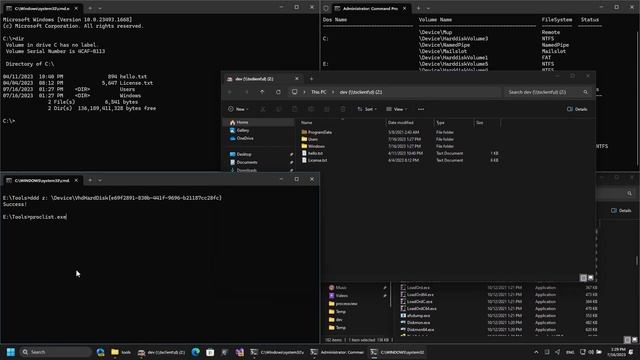Open the See more ellipsis in the Explorer toolbar
This screenshot has width=640, height=360.
click(x=421, y=109)
